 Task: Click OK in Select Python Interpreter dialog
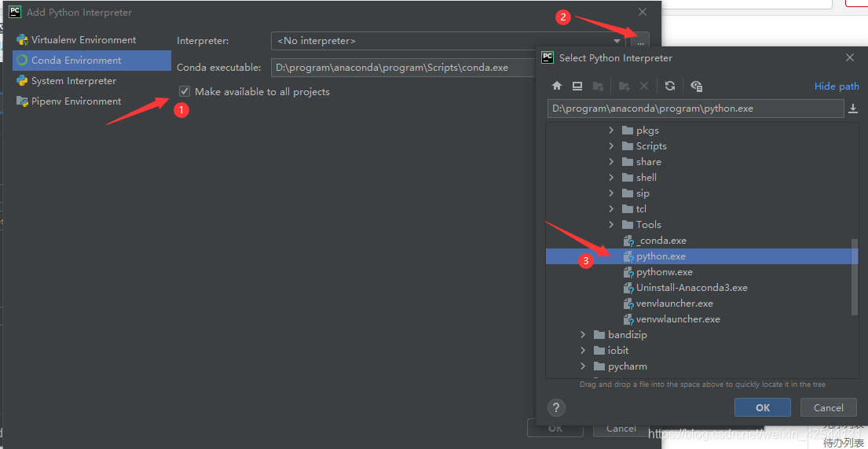[x=762, y=407]
